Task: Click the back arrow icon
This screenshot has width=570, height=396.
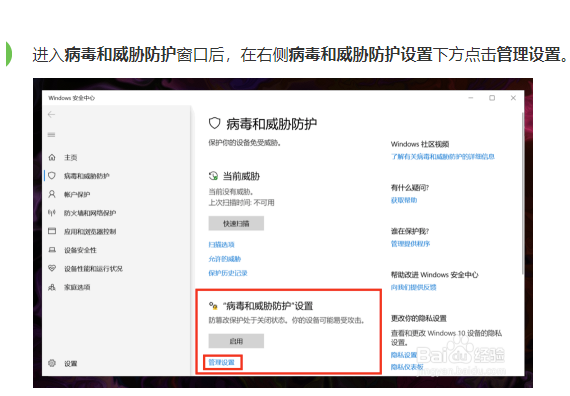Action: [51, 115]
